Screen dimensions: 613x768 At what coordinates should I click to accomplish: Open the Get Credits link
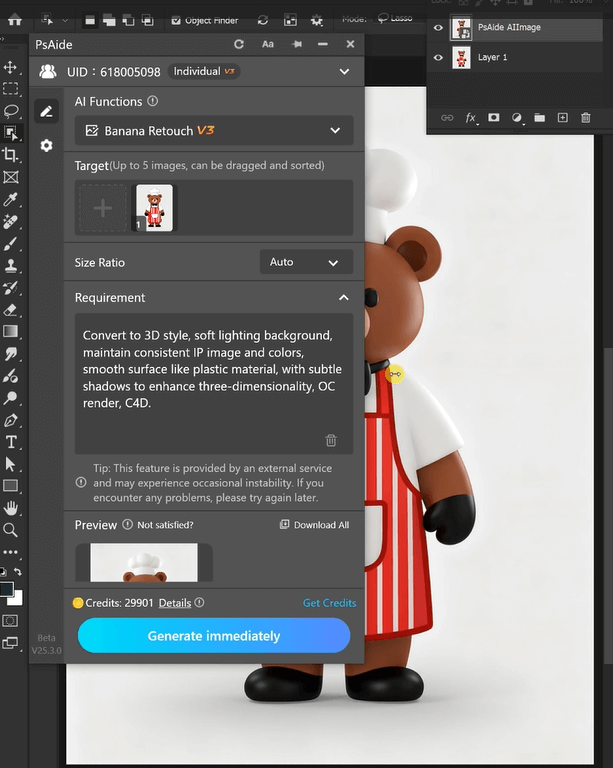(329, 603)
